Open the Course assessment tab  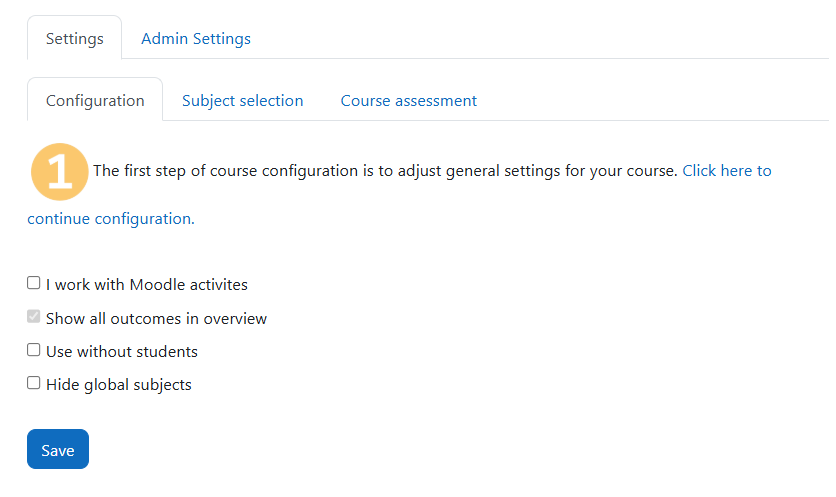pos(408,101)
